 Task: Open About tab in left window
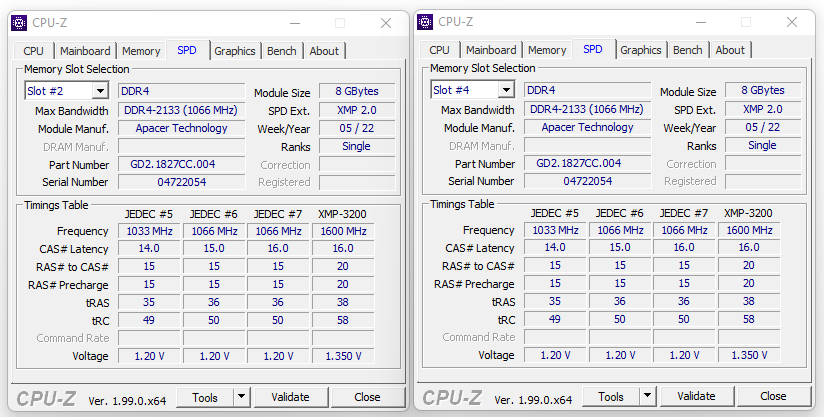[x=324, y=51]
